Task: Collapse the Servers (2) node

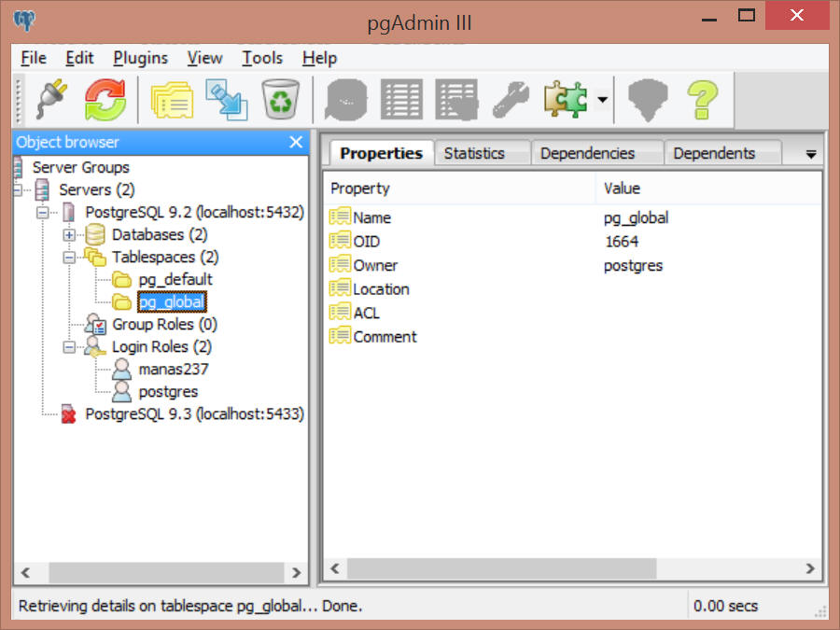Action: [17, 189]
